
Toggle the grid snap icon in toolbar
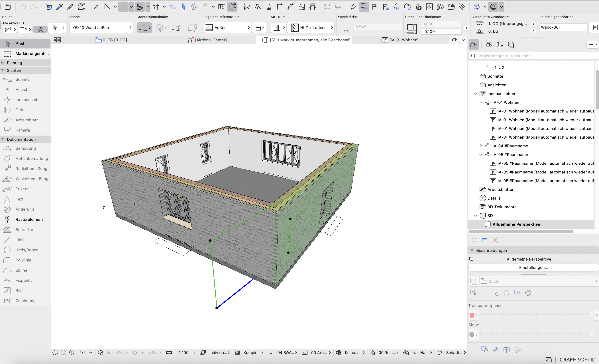click(x=156, y=7)
